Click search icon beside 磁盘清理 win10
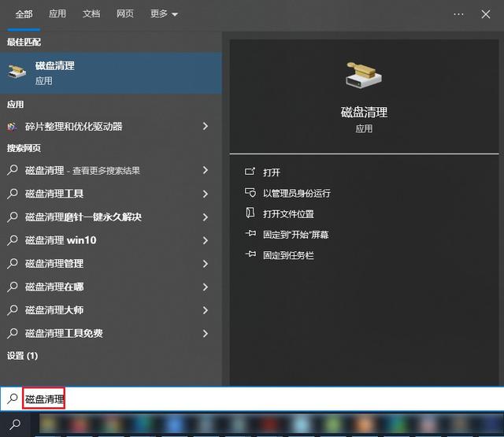The image size is (504, 437). point(13,239)
